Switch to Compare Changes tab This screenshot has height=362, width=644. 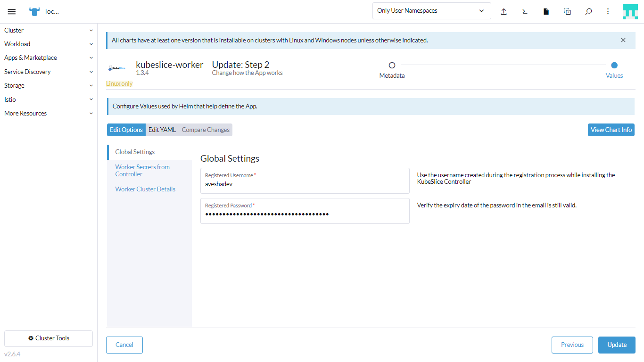(x=206, y=130)
